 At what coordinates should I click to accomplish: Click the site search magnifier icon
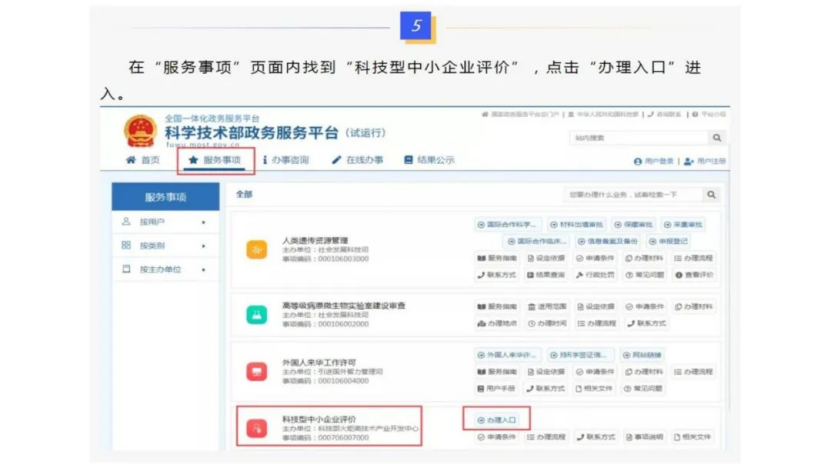coord(717,138)
